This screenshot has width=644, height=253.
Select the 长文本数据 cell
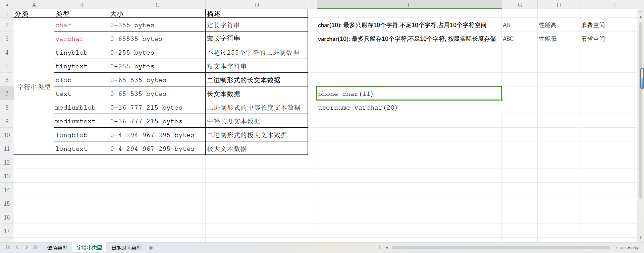[257, 93]
